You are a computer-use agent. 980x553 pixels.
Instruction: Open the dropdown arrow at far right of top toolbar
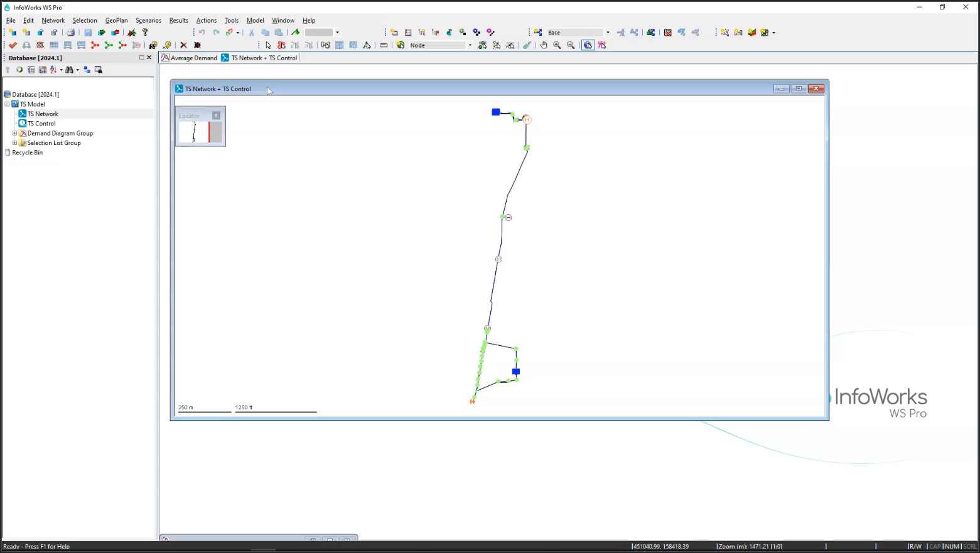(x=773, y=33)
